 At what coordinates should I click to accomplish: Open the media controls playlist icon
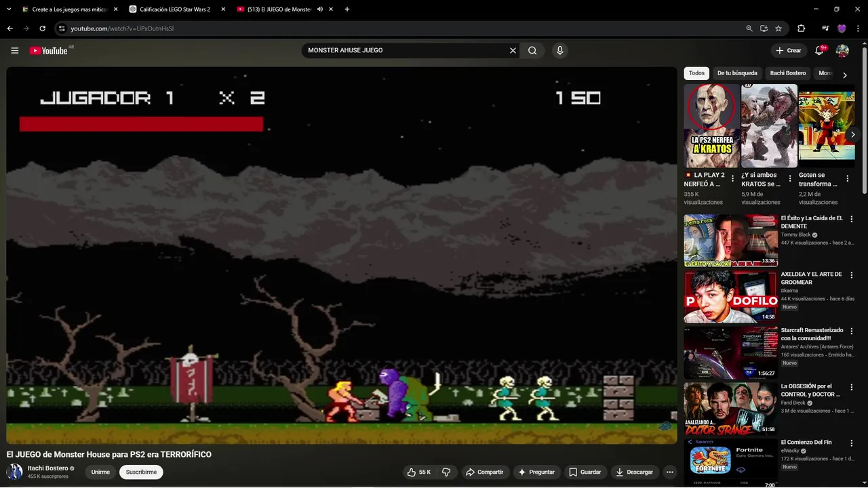point(825,28)
